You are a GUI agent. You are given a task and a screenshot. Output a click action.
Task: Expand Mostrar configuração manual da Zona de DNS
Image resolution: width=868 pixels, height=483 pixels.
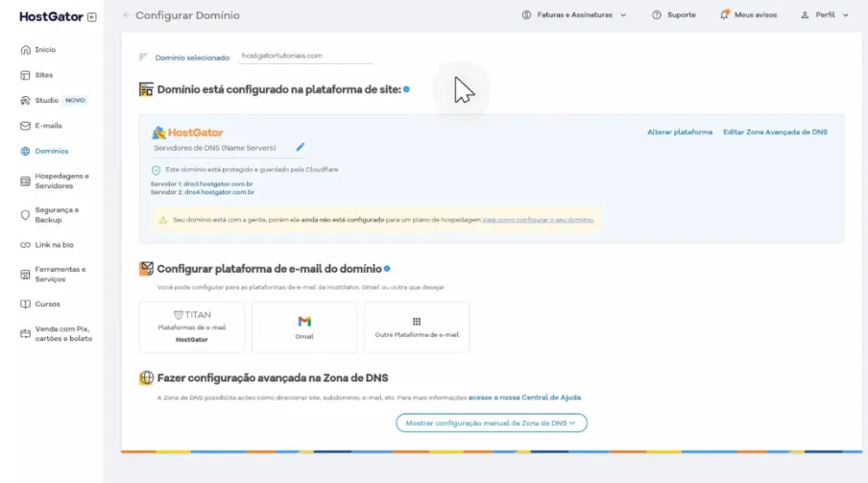491,423
